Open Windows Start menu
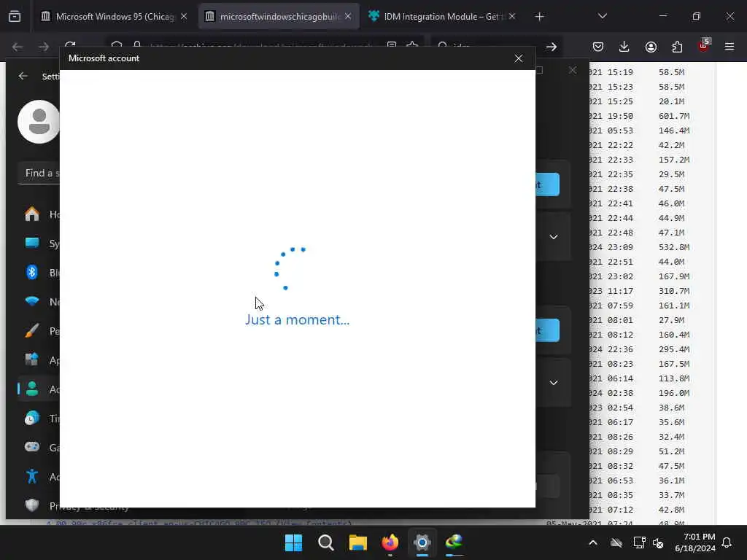The width and height of the screenshot is (747, 560). (x=293, y=542)
